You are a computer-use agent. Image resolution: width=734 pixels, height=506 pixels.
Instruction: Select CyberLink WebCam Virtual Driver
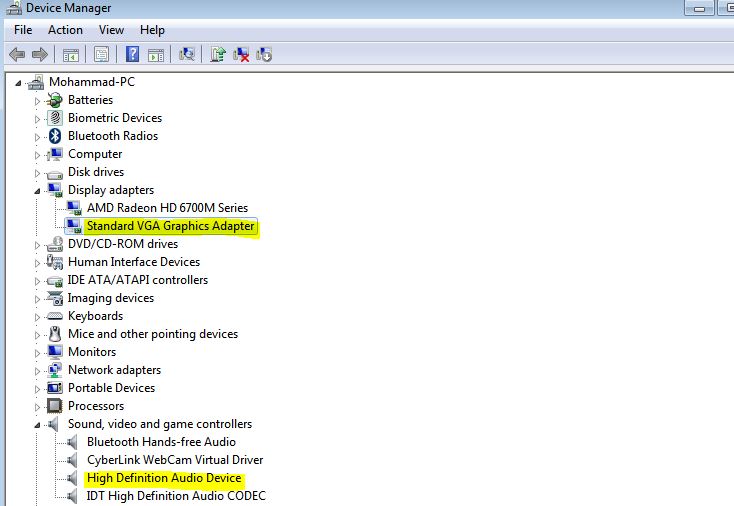pyautogui.click(x=175, y=460)
